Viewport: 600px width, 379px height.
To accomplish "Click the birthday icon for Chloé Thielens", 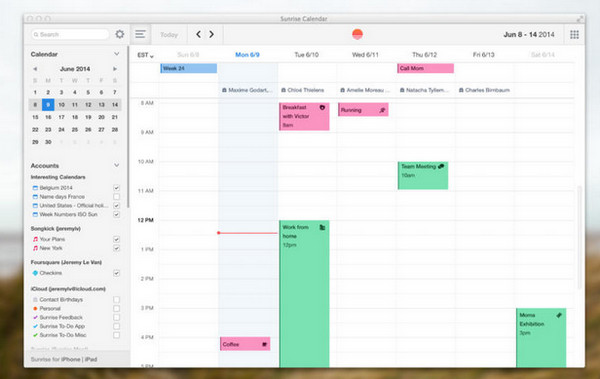I will (x=284, y=90).
